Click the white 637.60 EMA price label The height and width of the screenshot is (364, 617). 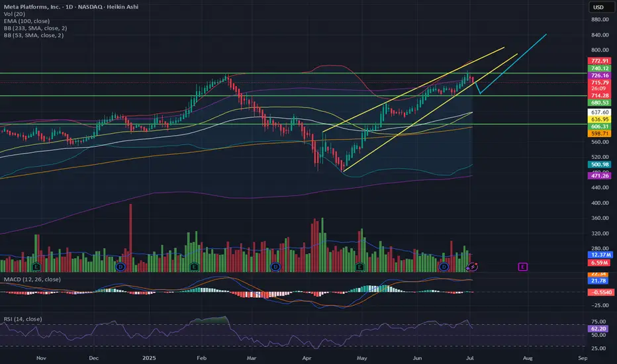pos(600,112)
